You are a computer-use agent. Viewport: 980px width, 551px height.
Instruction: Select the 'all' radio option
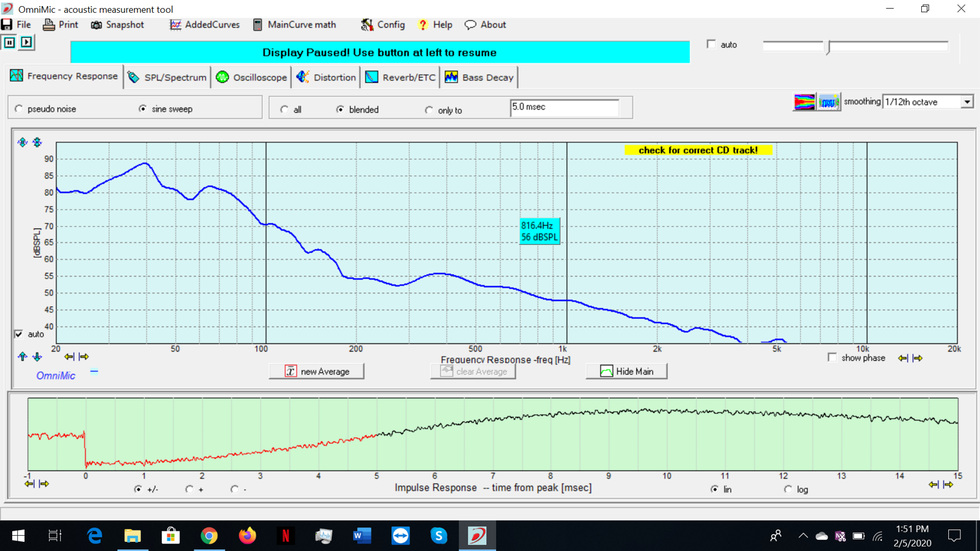[x=284, y=110]
